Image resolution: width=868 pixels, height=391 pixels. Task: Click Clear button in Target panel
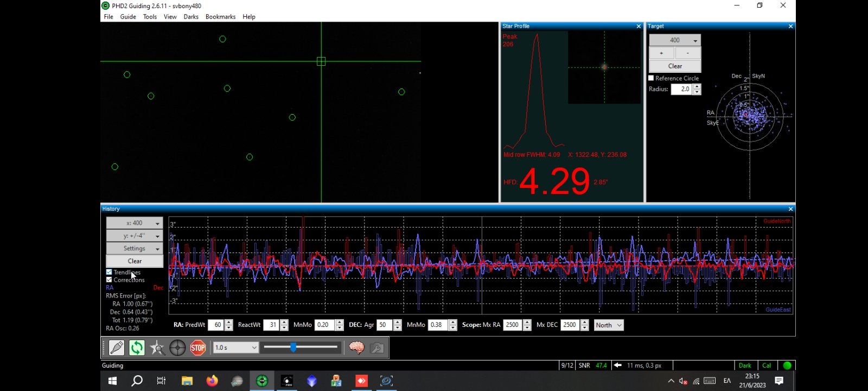(x=675, y=66)
